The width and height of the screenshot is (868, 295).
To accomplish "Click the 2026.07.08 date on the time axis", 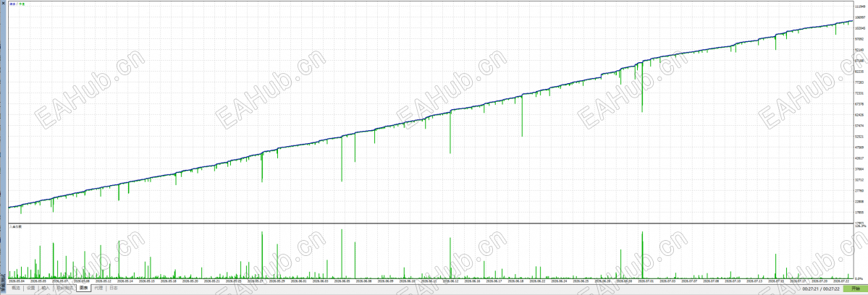I will 711,281.
